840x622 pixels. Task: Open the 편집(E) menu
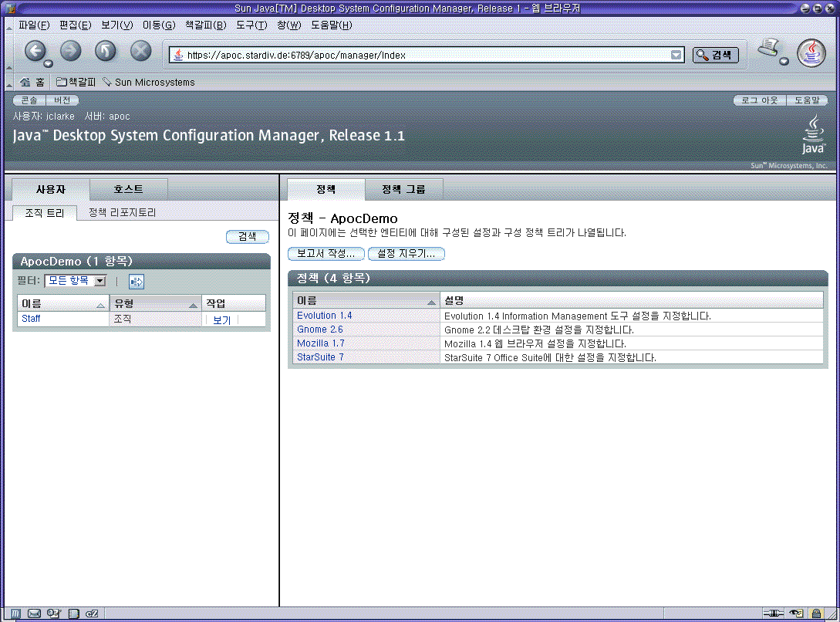pyautogui.click(x=75, y=25)
